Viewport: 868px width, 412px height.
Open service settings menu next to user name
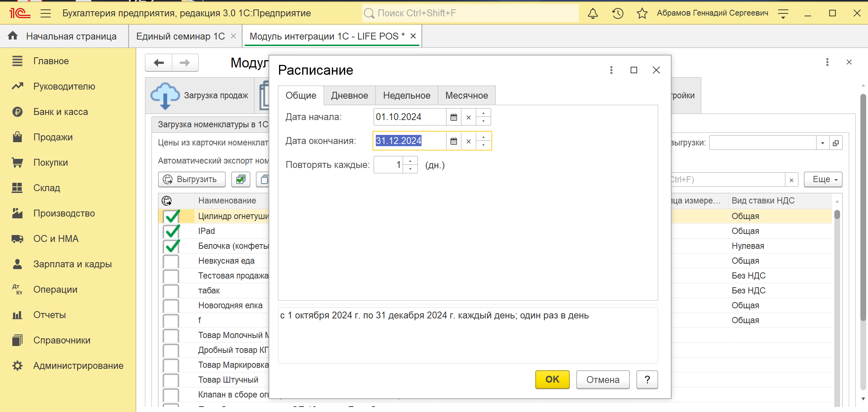click(x=783, y=14)
